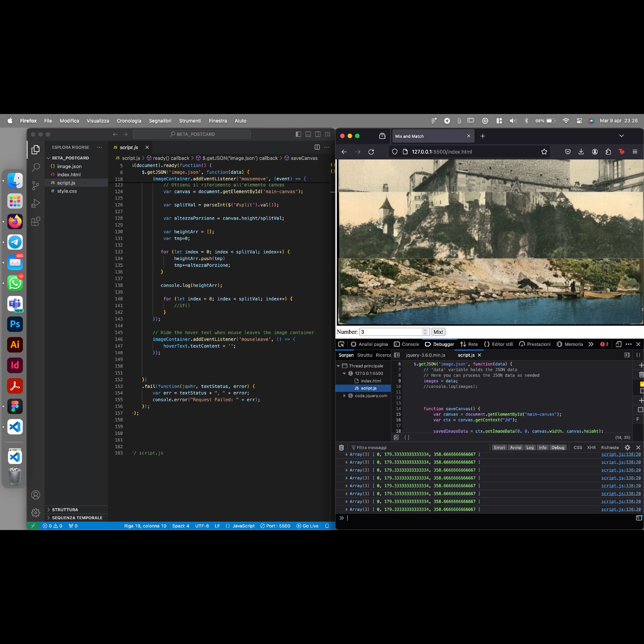Image resolution: width=644 pixels, height=644 pixels.
Task: Open Run and Debug view in VS Code
Action: (x=36, y=203)
